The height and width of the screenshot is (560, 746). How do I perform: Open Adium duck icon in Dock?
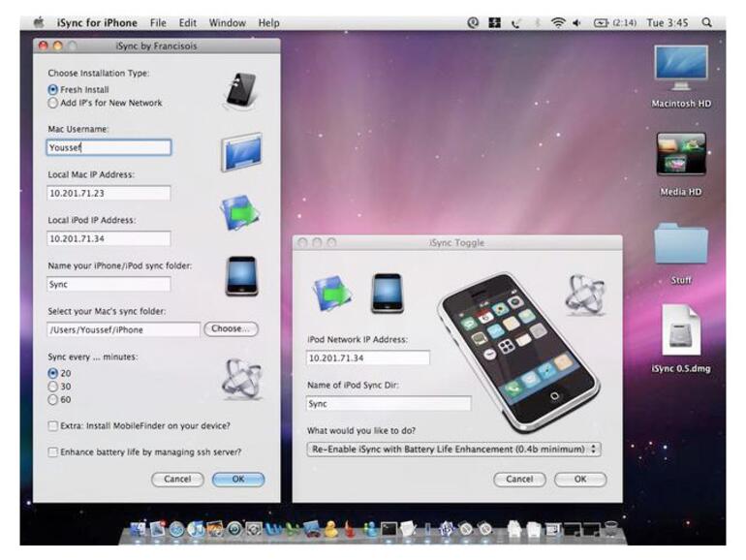pyautogui.click(x=330, y=529)
